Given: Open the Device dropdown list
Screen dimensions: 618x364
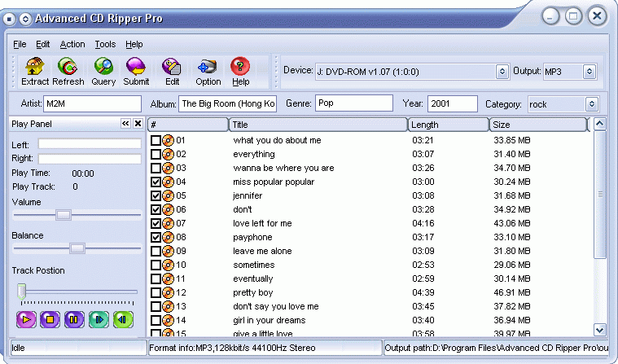Looking at the screenshot, I should pos(502,72).
